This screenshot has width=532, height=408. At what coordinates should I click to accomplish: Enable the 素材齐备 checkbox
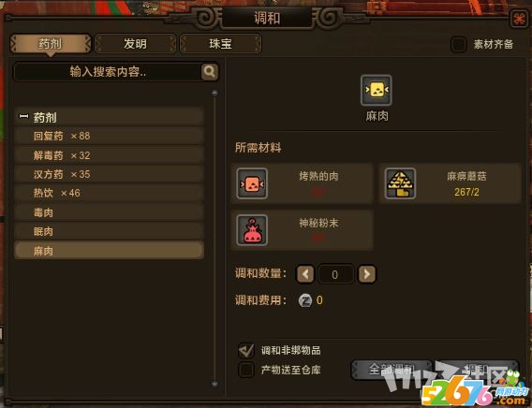click(x=458, y=44)
